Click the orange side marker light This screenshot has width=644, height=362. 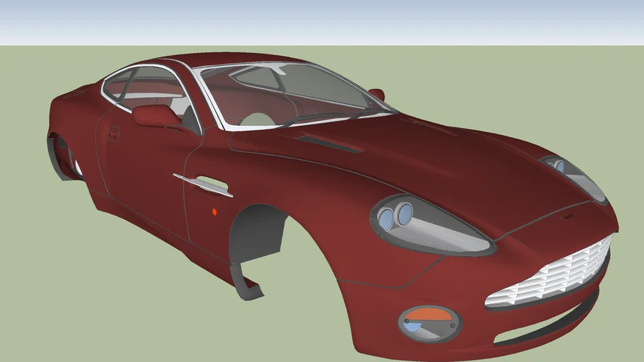point(216,211)
